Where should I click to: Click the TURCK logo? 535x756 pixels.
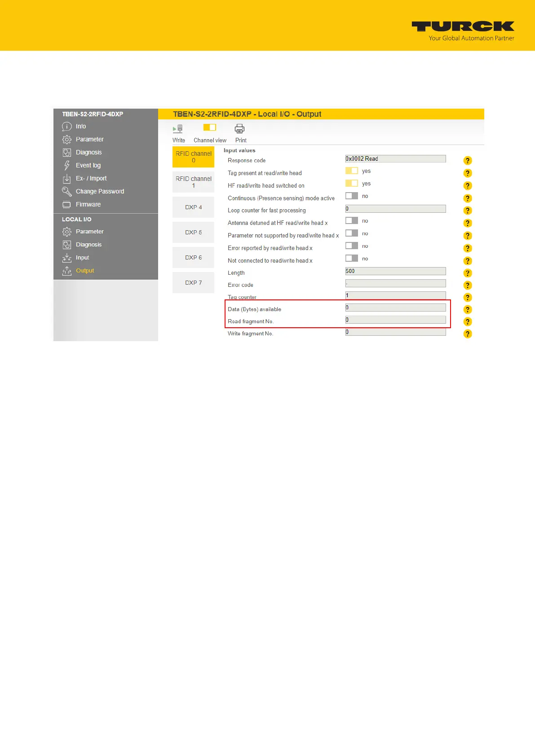click(x=463, y=27)
